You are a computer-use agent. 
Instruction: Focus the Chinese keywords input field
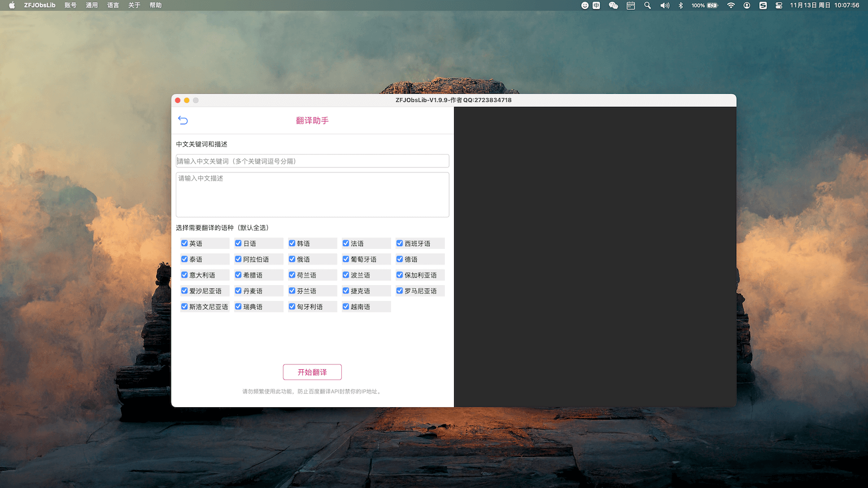[312, 161]
